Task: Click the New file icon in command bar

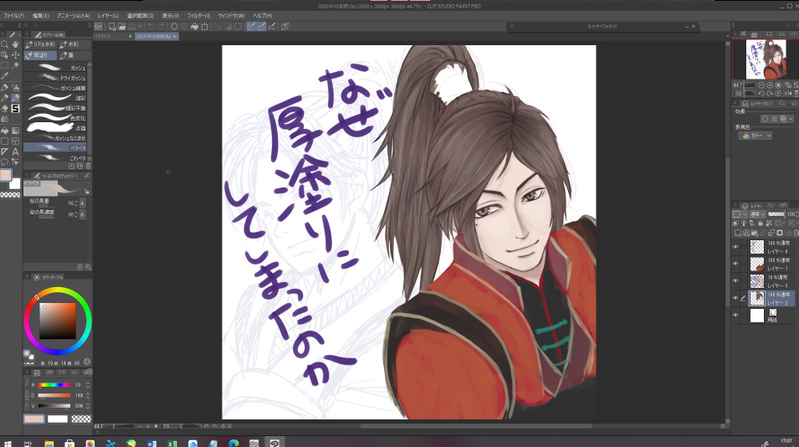Action: 112,26
